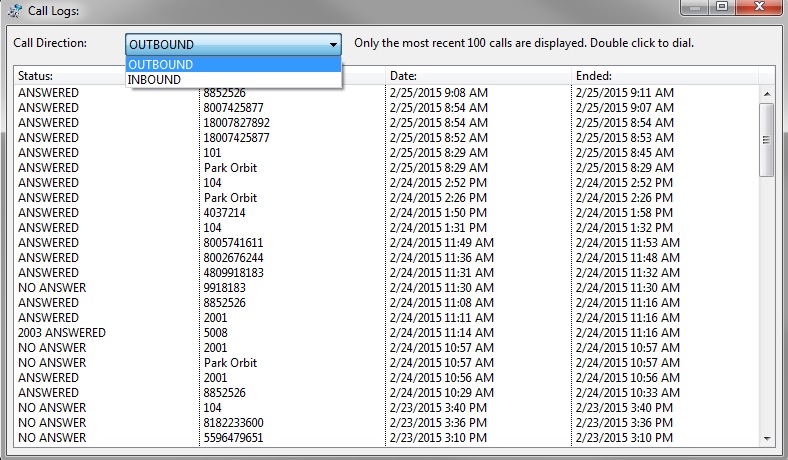Collapse the Call Direction dropdown arrow
The width and height of the screenshot is (788, 460).
(333, 45)
